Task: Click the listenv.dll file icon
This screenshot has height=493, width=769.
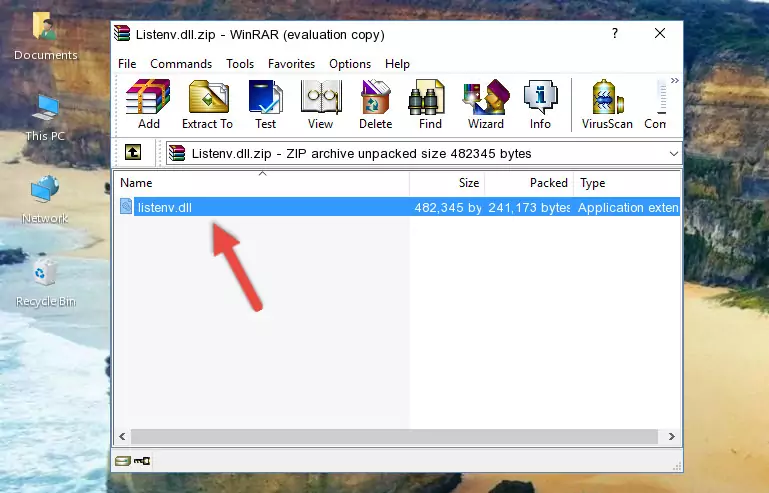Action: pyautogui.click(x=126, y=207)
